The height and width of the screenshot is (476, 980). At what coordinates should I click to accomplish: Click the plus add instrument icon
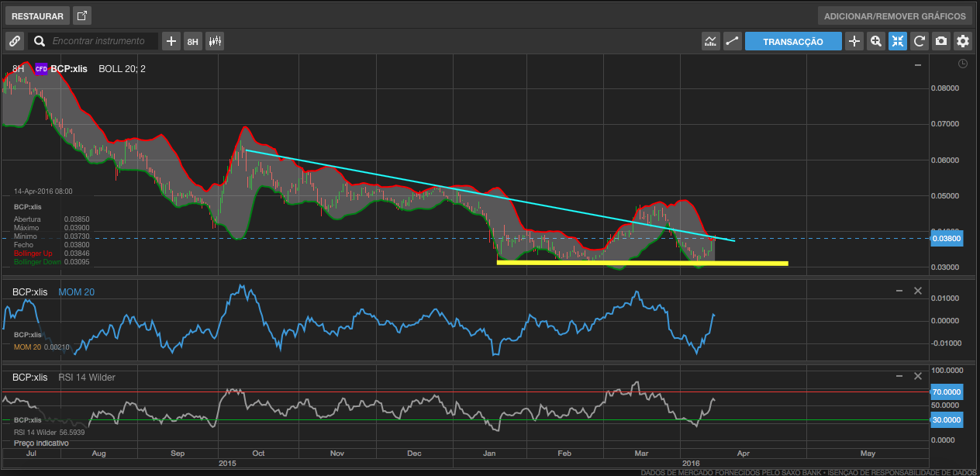pos(171,41)
